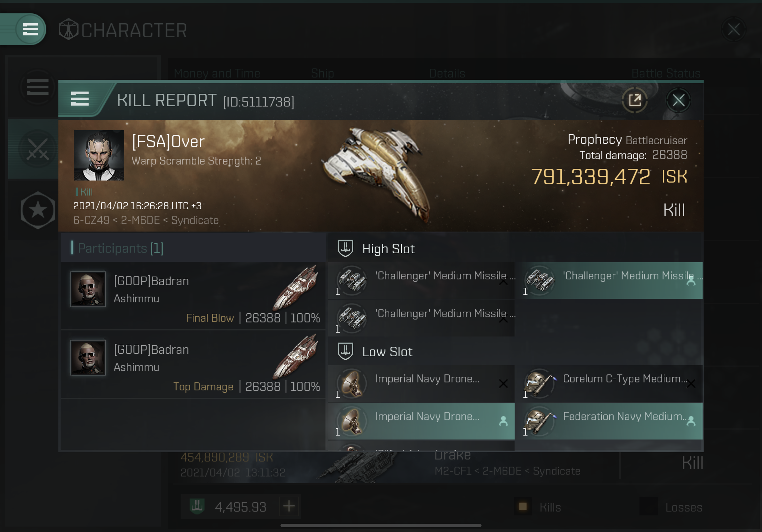Open the 6-CZ49 system location link
Screen dimensions: 762x532
point(91,220)
